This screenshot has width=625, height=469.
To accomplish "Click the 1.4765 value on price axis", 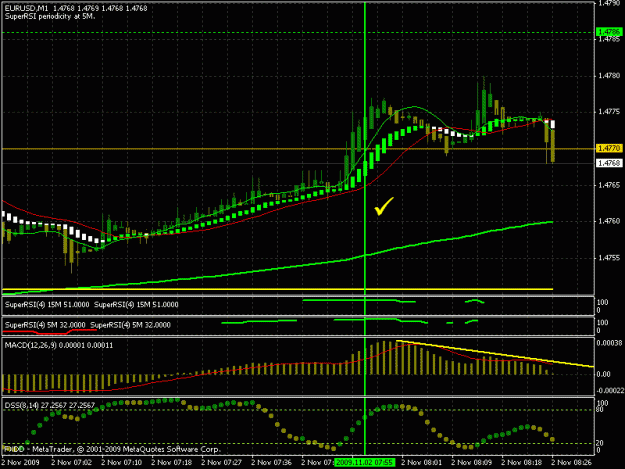I will (x=609, y=185).
